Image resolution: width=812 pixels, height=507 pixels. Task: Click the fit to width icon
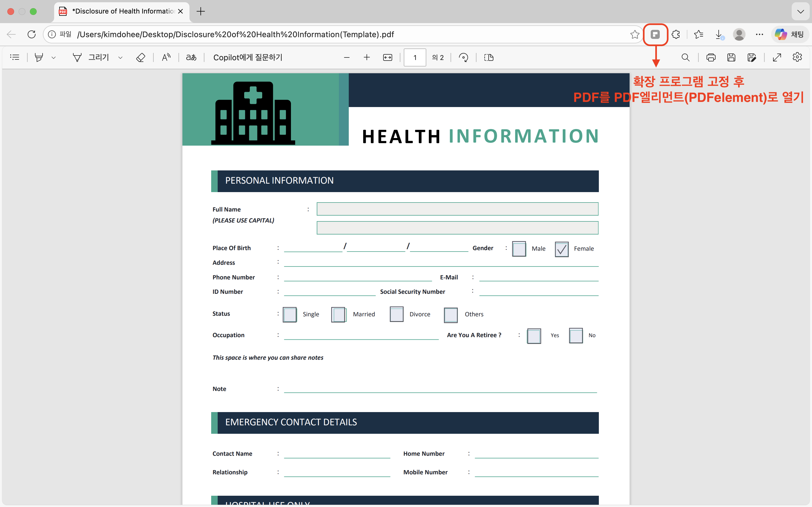[x=388, y=57]
